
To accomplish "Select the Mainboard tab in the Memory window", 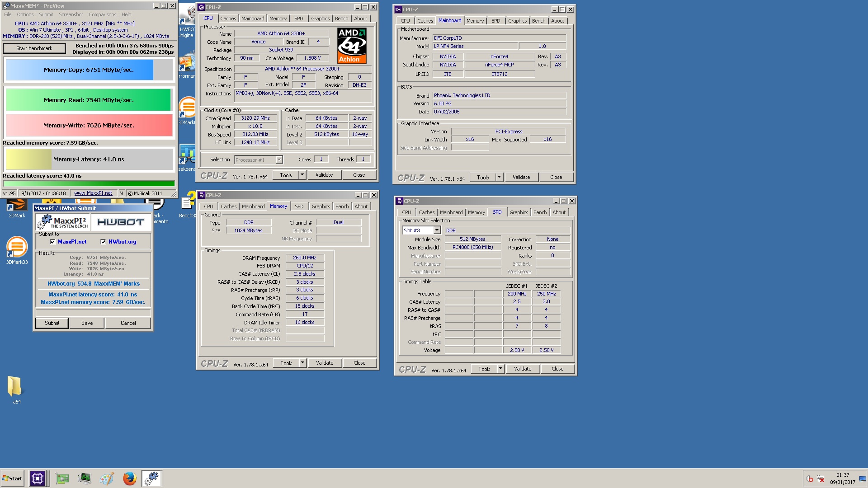I will tap(253, 206).
